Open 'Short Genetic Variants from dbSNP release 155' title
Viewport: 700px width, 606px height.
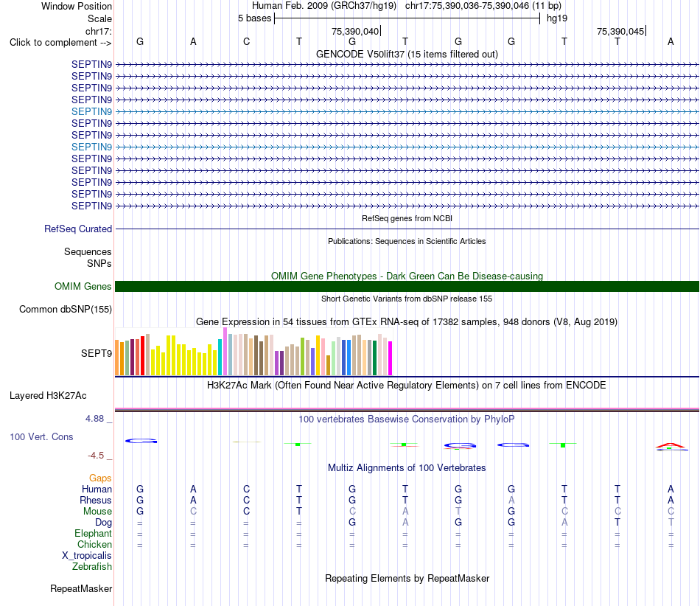407,299
